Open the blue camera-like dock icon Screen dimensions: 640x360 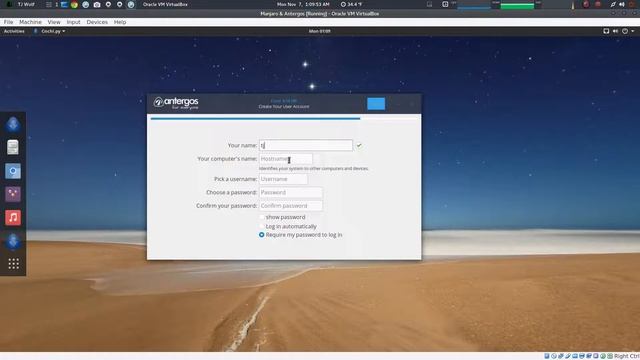13,171
